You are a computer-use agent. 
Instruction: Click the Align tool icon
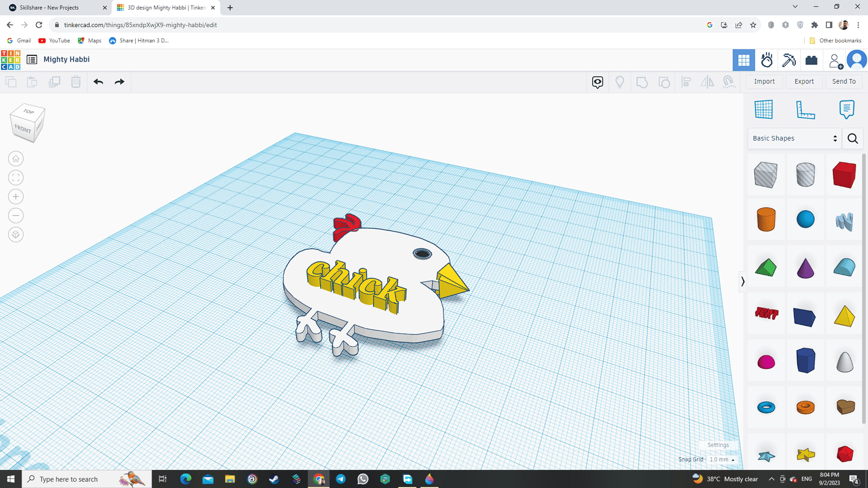click(x=686, y=82)
